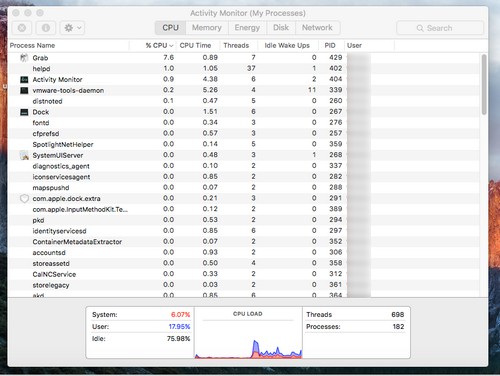Image resolution: width=500 pixels, height=376 pixels.
Task: Select the storelegacy process row
Action: point(244,285)
